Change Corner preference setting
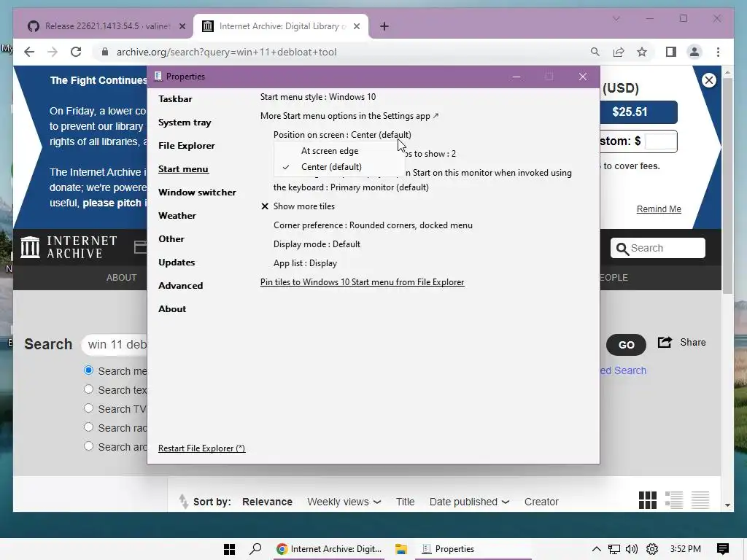 click(x=373, y=225)
